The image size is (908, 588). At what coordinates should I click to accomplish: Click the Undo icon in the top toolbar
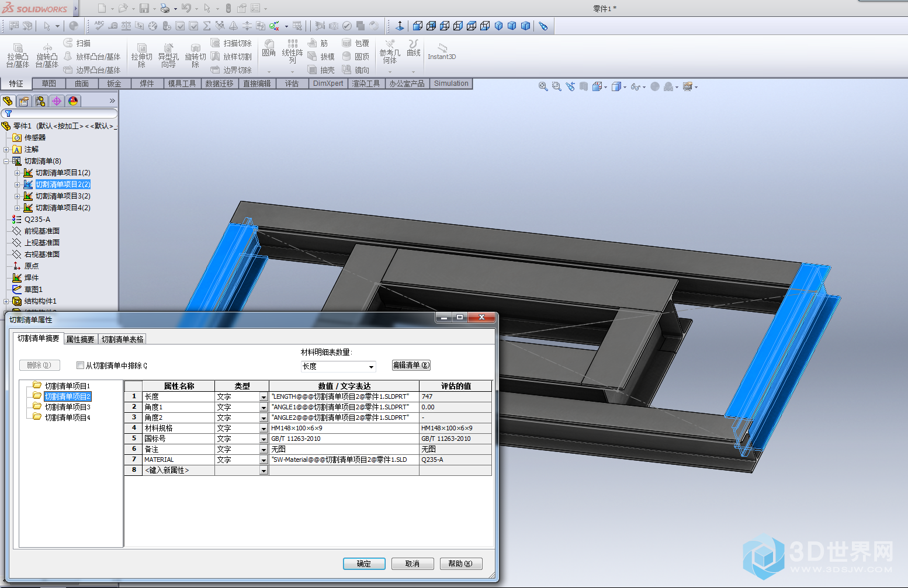pyautogui.click(x=186, y=8)
